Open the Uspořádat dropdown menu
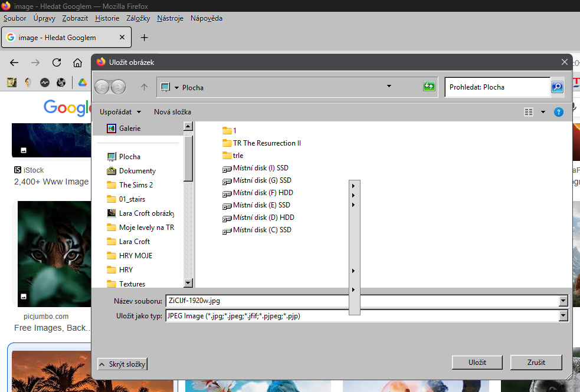The width and height of the screenshot is (580, 392). tap(120, 112)
